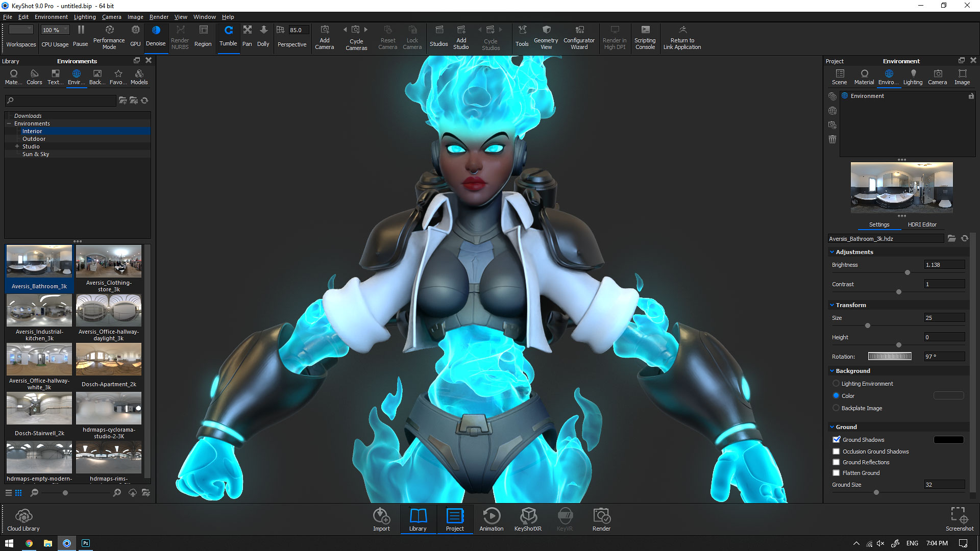The height and width of the screenshot is (551, 980).
Task: Click the library refresh icon near search
Action: click(x=145, y=101)
